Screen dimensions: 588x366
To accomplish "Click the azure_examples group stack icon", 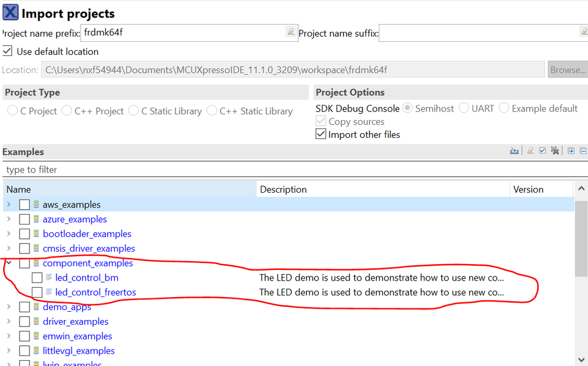I will pos(37,219).
